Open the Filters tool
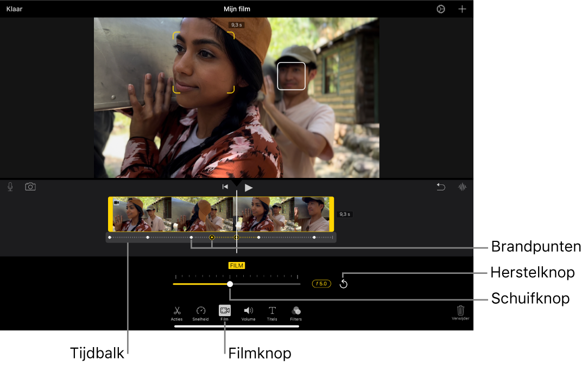Screen dimensions: 588x365 pyautogui.click(x=296, y=313)
